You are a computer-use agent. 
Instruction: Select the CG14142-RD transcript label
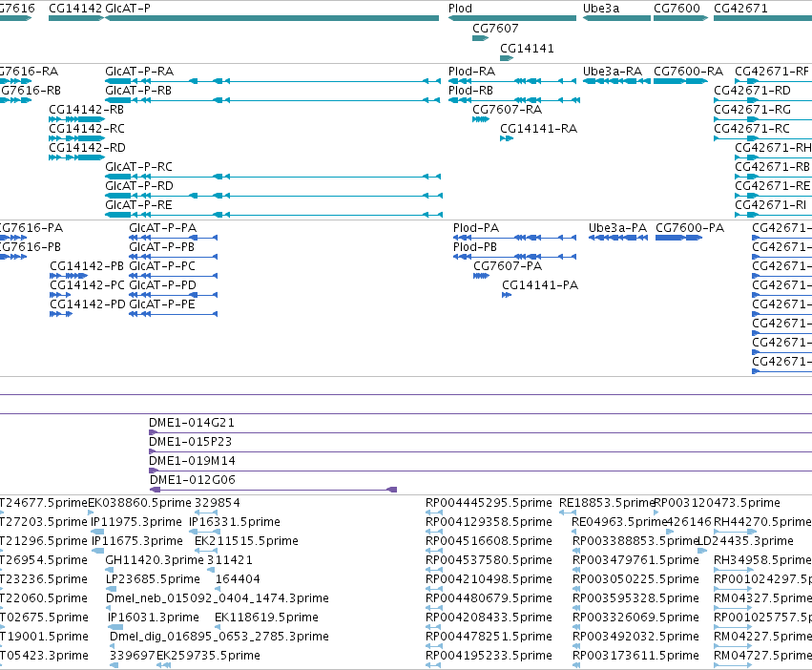[x=87, y=148]
